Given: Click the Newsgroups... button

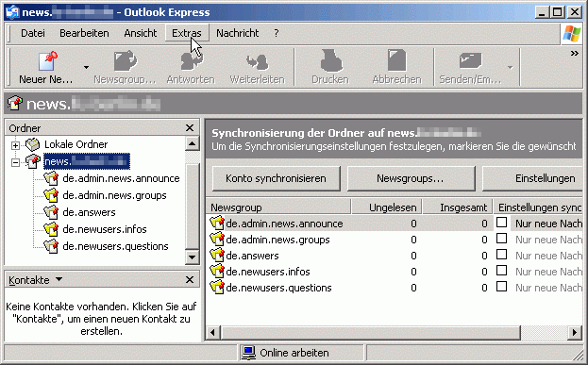Looking at the screenshot, I should (411, 178).
